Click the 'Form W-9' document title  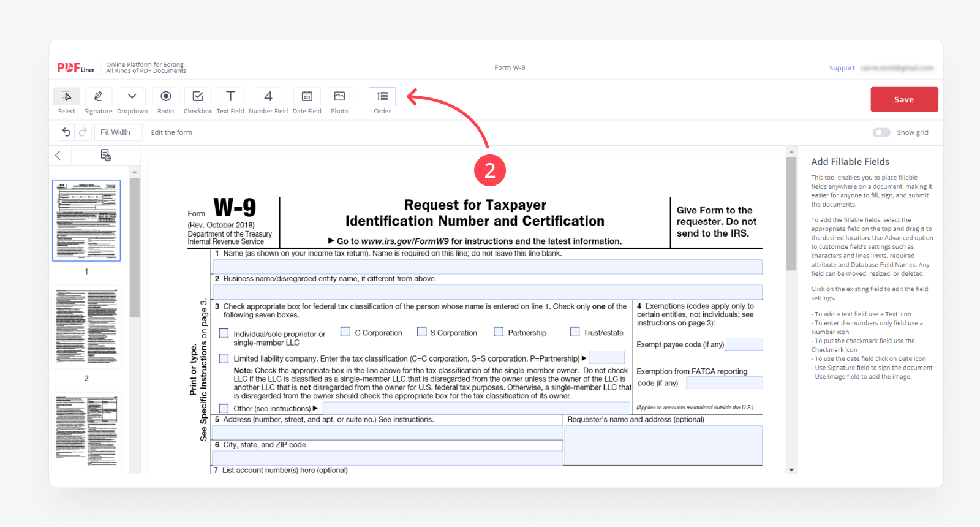coord(510,68)
